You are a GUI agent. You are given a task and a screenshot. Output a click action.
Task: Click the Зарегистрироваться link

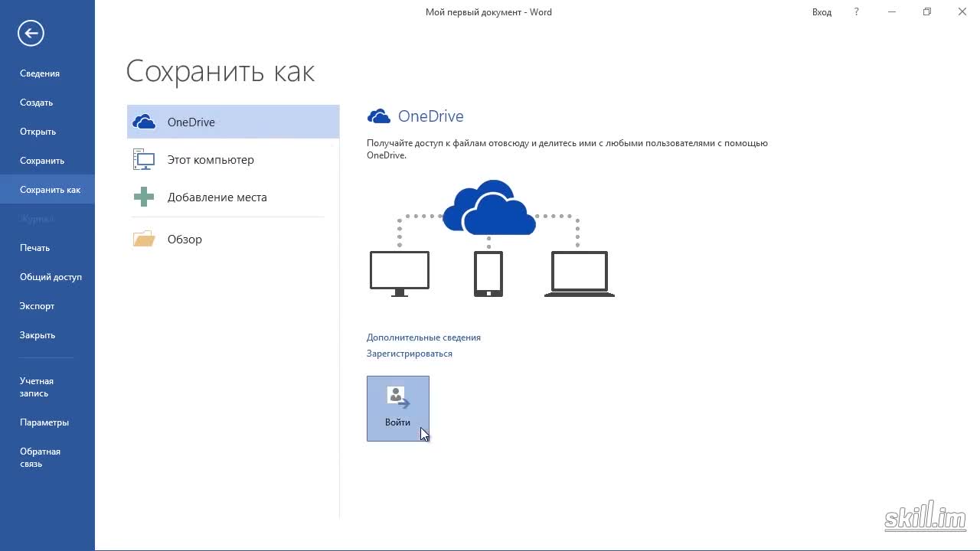(410, 354)
